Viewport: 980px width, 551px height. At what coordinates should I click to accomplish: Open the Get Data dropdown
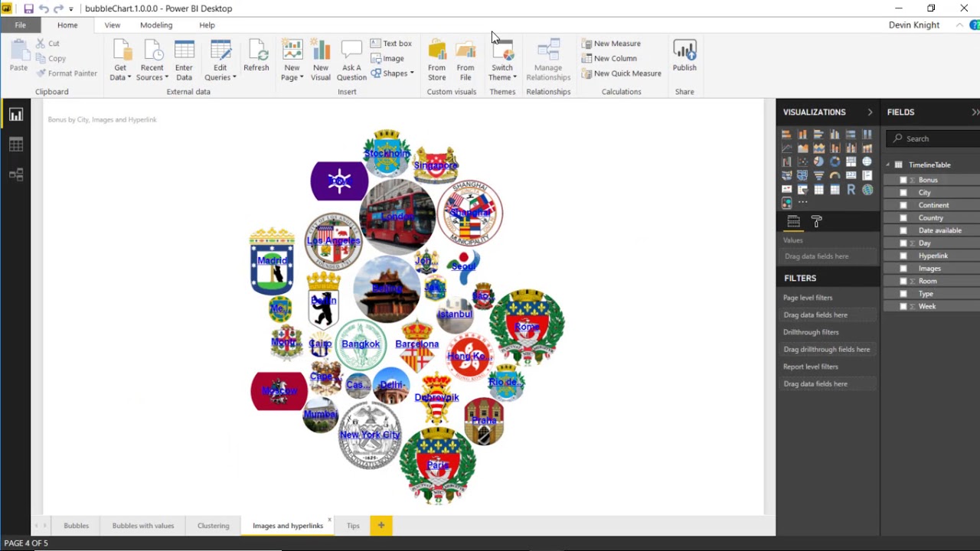tap(120, 60)
